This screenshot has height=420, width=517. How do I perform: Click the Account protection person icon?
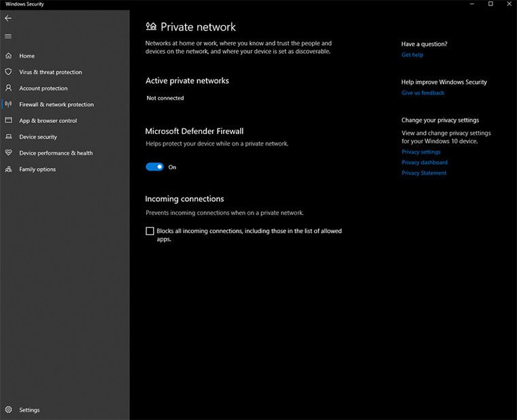[9, 88]
